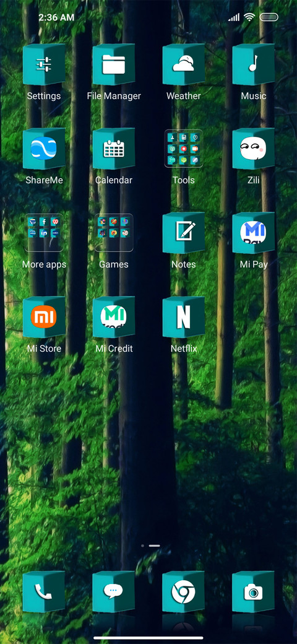Open the Calendar app
297x644 pixels.
(x=114, y=149)
